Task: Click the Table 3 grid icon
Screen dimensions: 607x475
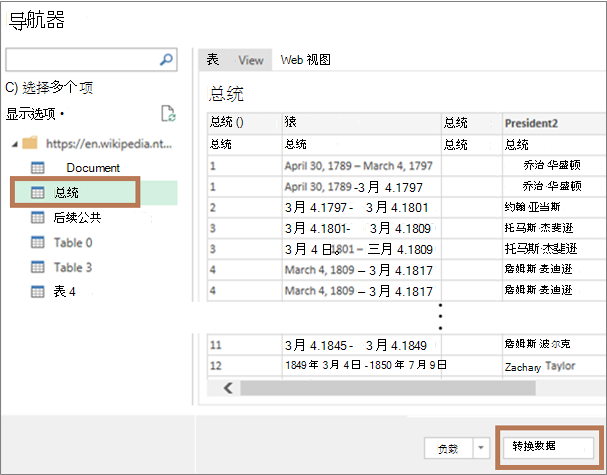Action: pos(38,267)
